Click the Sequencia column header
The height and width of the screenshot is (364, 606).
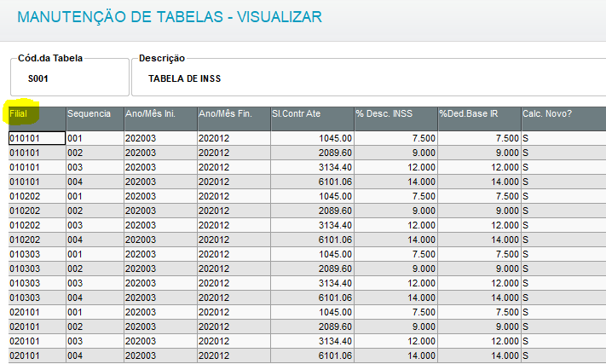tap(95, 119)
